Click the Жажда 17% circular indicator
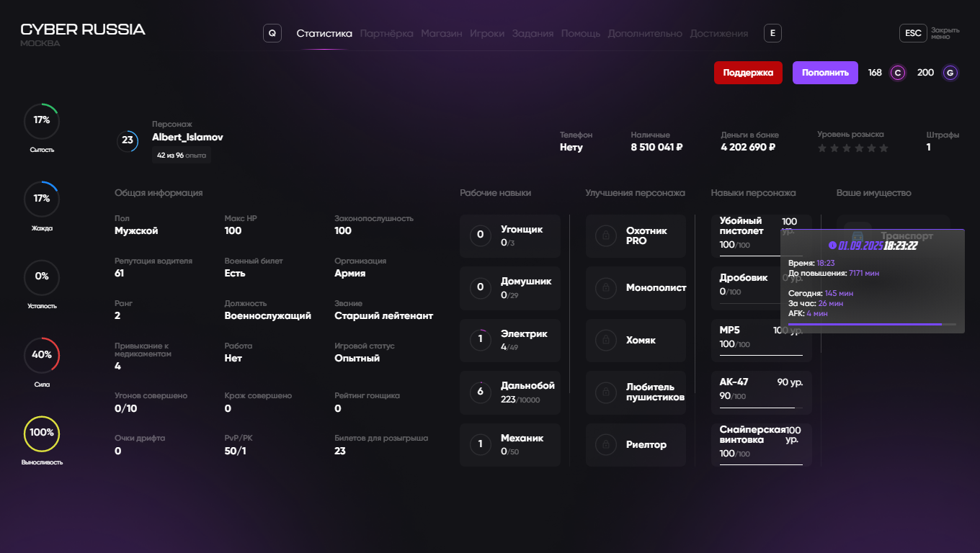Screen dimensions: 980x553 [42, 199]
